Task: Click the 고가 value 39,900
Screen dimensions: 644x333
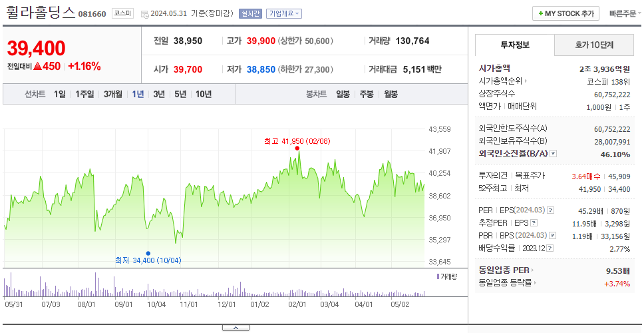Action: [261, 41]
